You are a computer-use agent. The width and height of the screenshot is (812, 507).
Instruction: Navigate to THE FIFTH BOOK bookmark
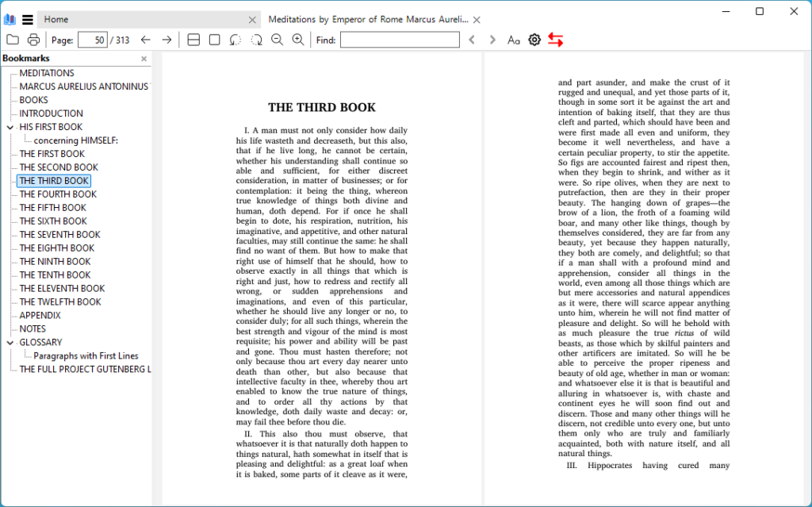coord(53,208)
